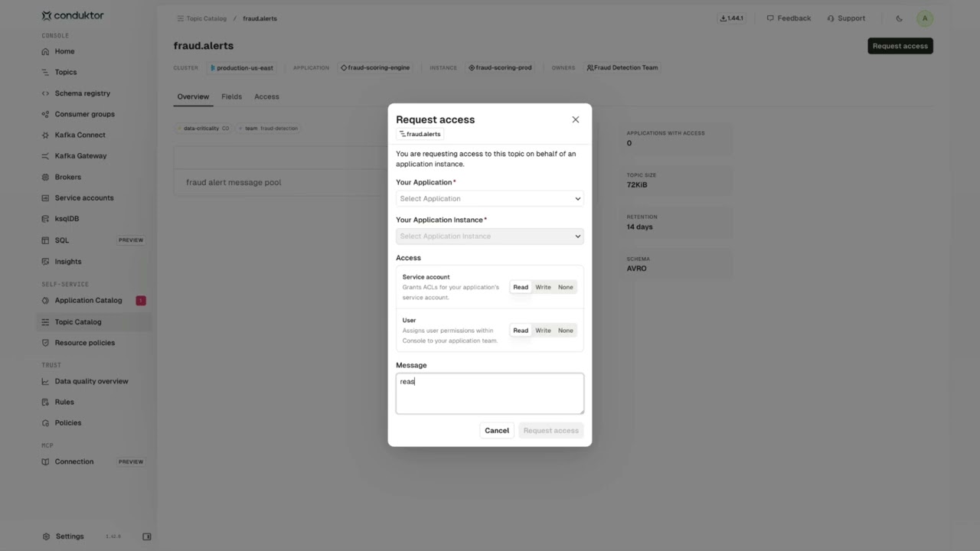Switch to Fields tab
The width and height of the screenshot is (980, 551).
231,96
